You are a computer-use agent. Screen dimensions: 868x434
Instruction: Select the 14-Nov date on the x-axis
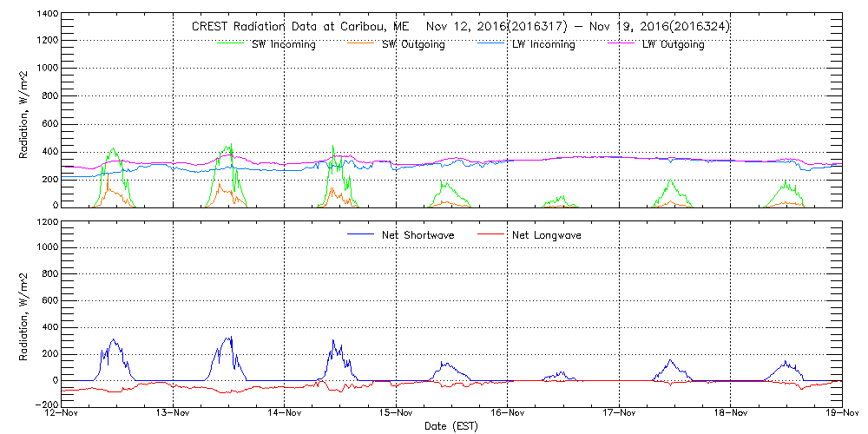285,414
